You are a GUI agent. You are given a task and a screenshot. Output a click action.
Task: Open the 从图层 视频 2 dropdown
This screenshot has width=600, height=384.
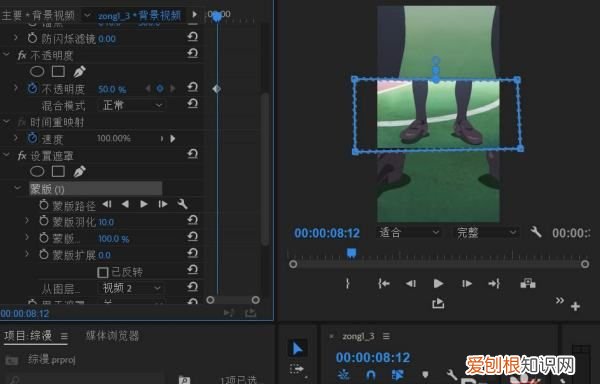pyautogui.click(x=131, y=288)
